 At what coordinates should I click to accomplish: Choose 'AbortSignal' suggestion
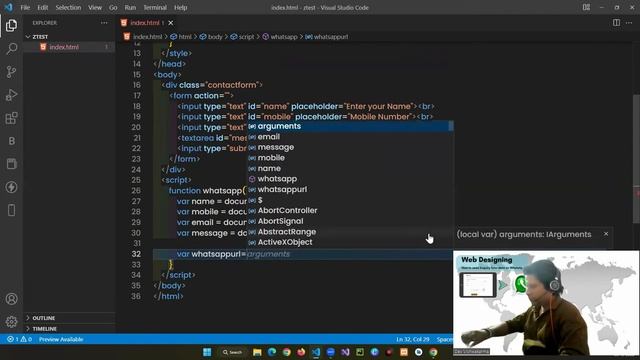pyautogui.click(x=349, y=221)
